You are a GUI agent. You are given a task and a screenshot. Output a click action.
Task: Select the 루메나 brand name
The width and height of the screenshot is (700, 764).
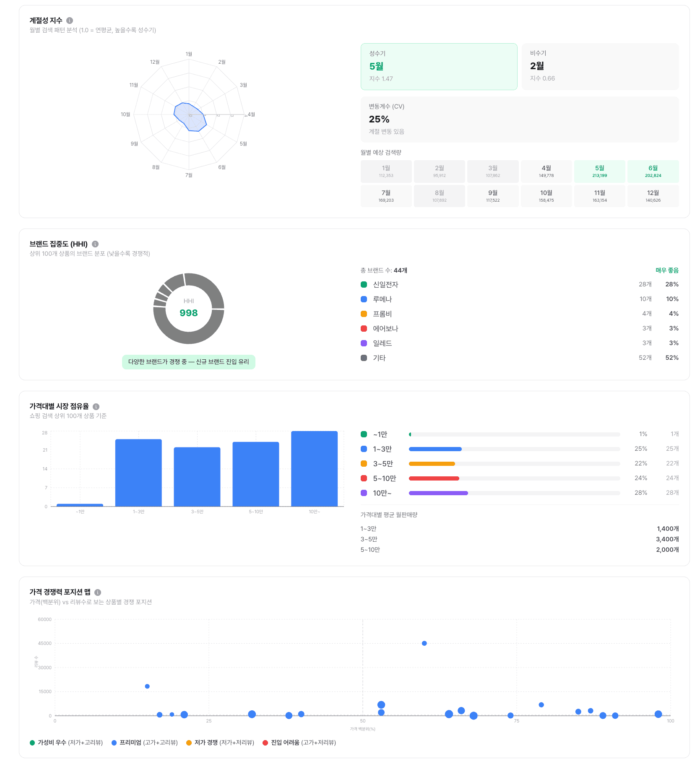(x=382, y=299)
